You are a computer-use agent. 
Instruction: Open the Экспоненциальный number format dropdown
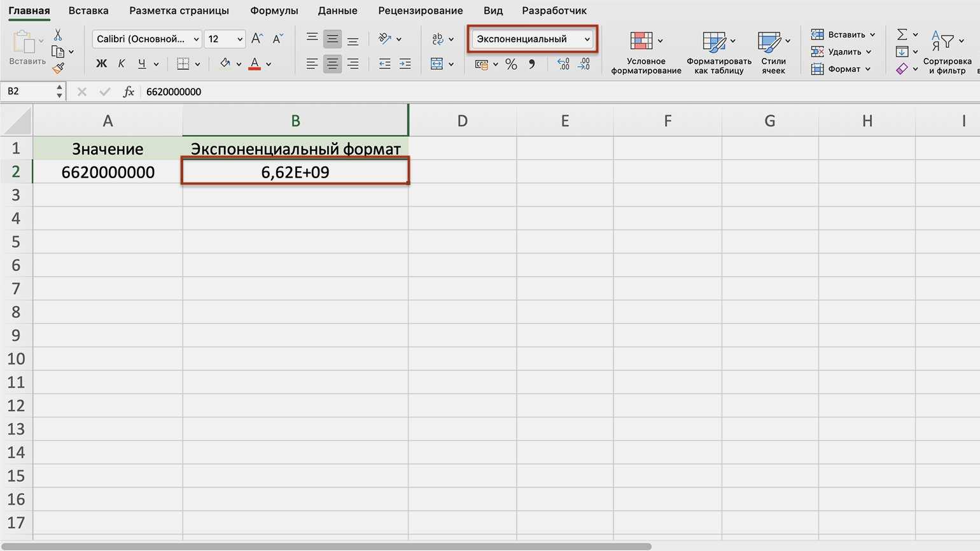pos(533,39)
